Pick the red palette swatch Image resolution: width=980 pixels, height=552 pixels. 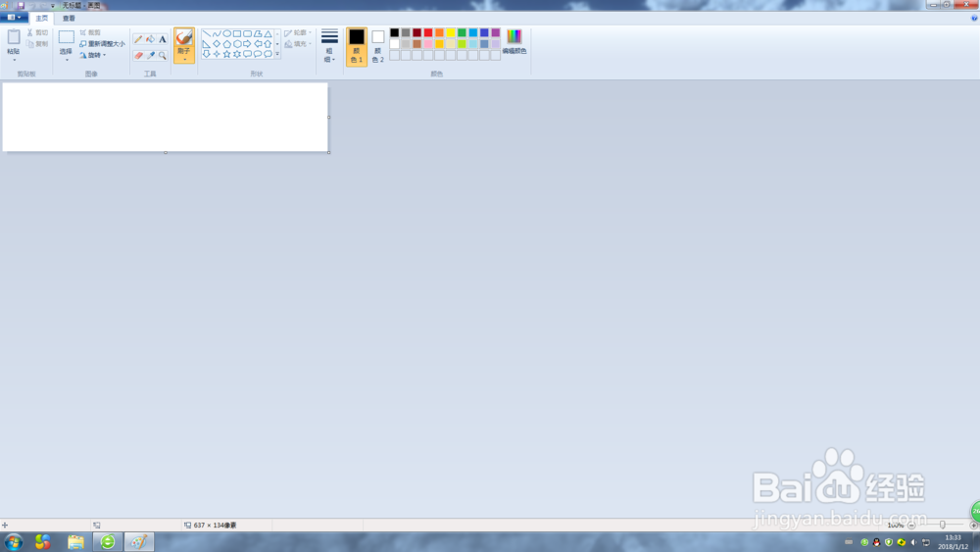(428, 32)
